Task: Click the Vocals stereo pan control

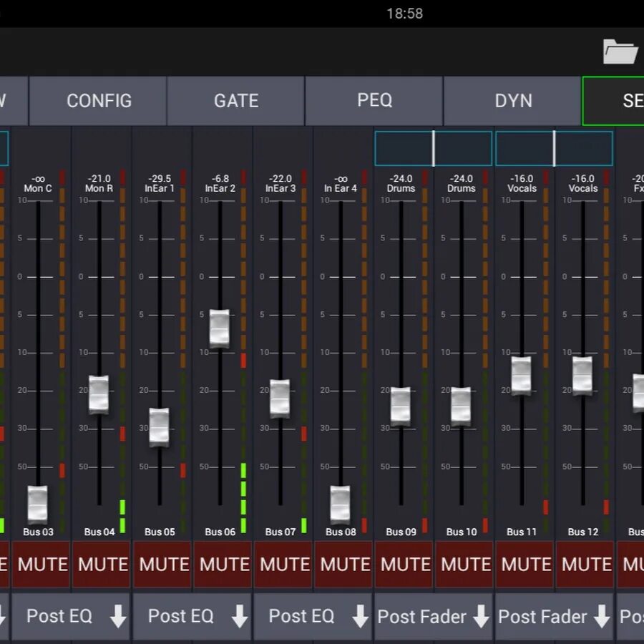Action: pyautogui.click(x=554, y=148)
